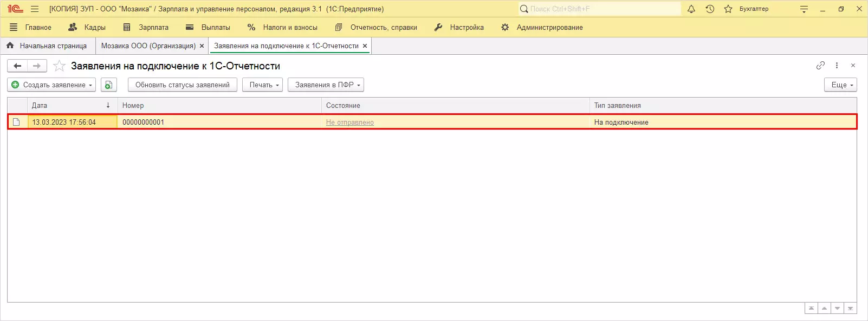
Task: Switch to Начальная страница tab
Action: [47, 46]
